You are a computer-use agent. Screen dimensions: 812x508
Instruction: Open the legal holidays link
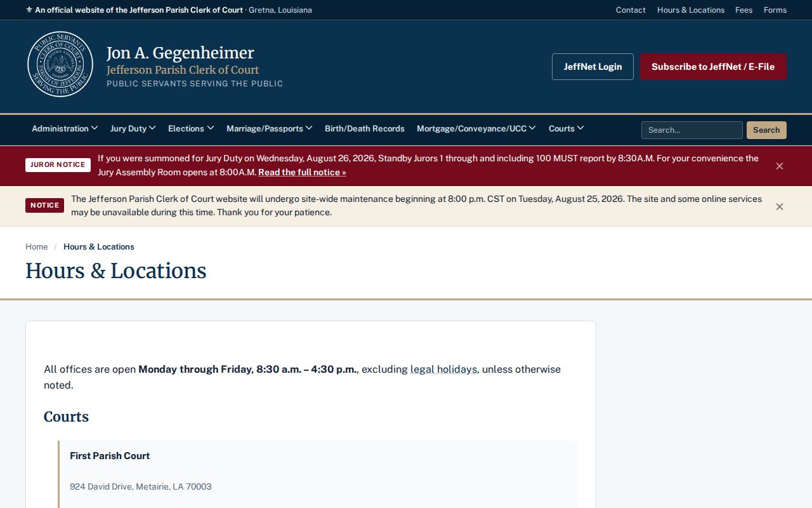click(x=443, y=370)
